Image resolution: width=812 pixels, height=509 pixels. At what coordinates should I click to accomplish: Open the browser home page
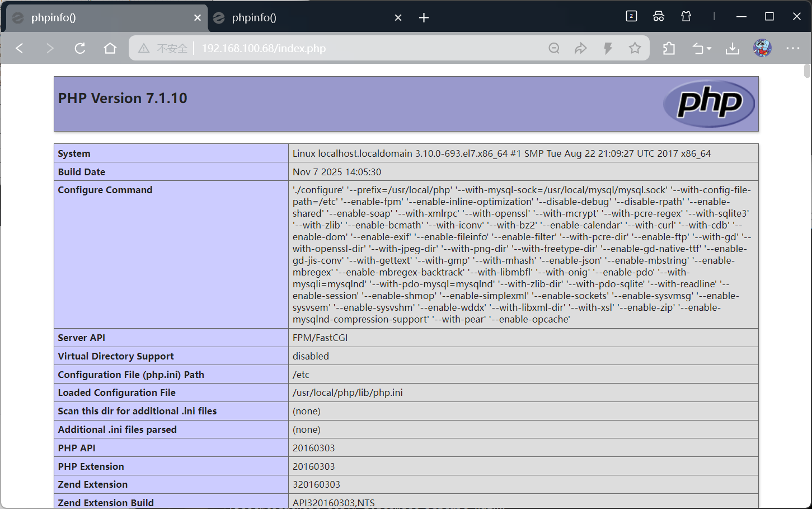[110, 48]
